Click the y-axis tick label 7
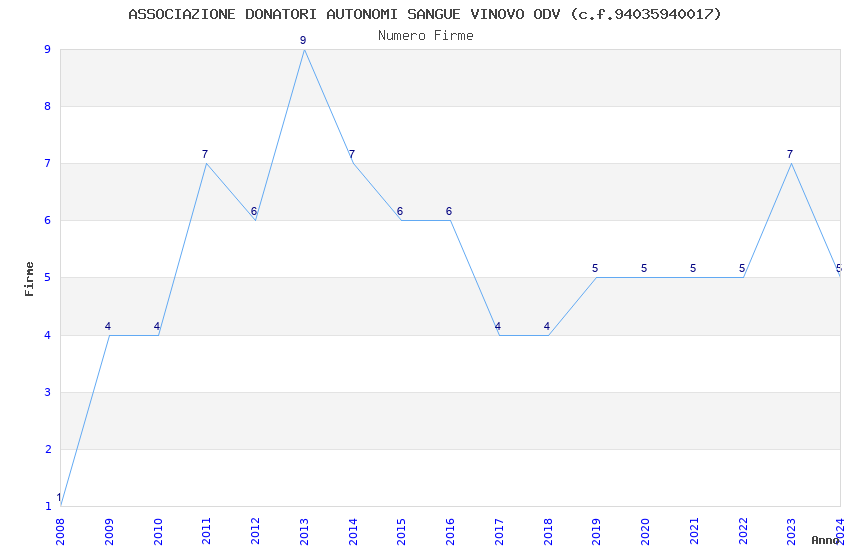The height and width of the screenshot is (550, 850). click(x=48, y=163)
